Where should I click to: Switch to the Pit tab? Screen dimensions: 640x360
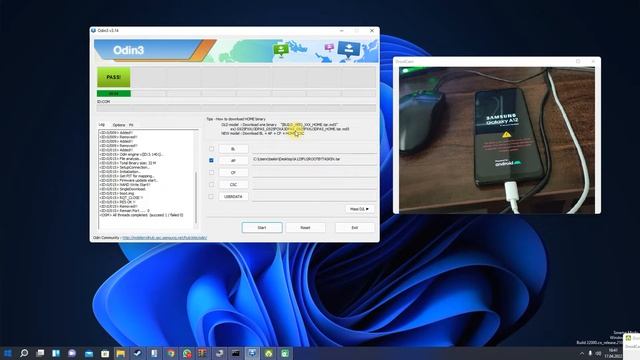131,125
